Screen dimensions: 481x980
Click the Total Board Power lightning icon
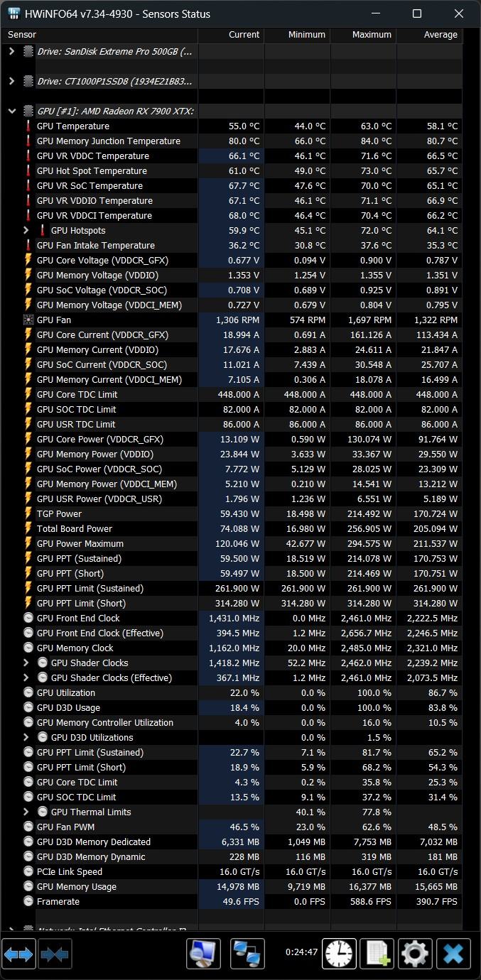click(x=28, y=528)
